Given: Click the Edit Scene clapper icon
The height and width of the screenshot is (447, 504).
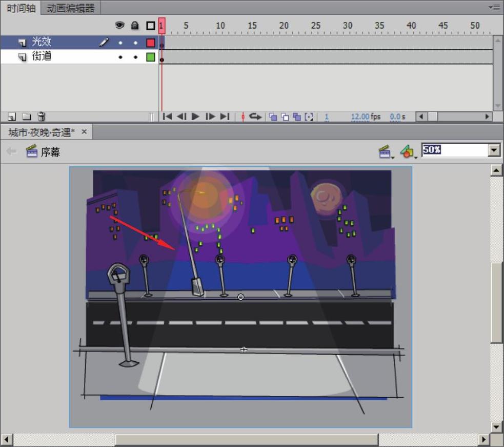Looking at the screenshot, I should click(x=385, y=151).
